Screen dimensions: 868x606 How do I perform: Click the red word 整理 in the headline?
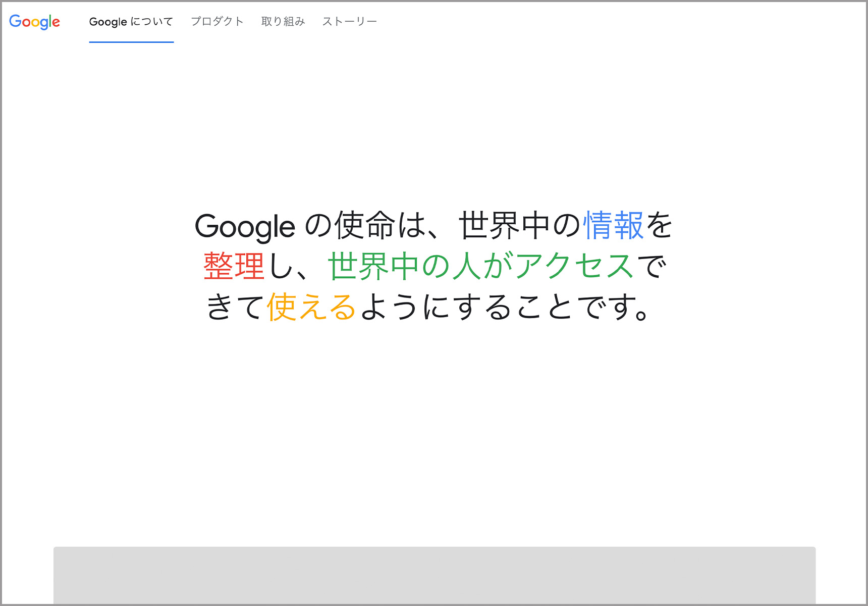click(x=234, y=266)
